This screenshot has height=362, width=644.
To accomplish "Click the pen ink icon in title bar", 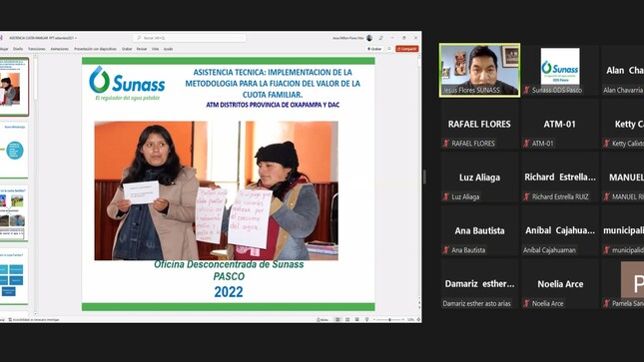I will 380,38.
